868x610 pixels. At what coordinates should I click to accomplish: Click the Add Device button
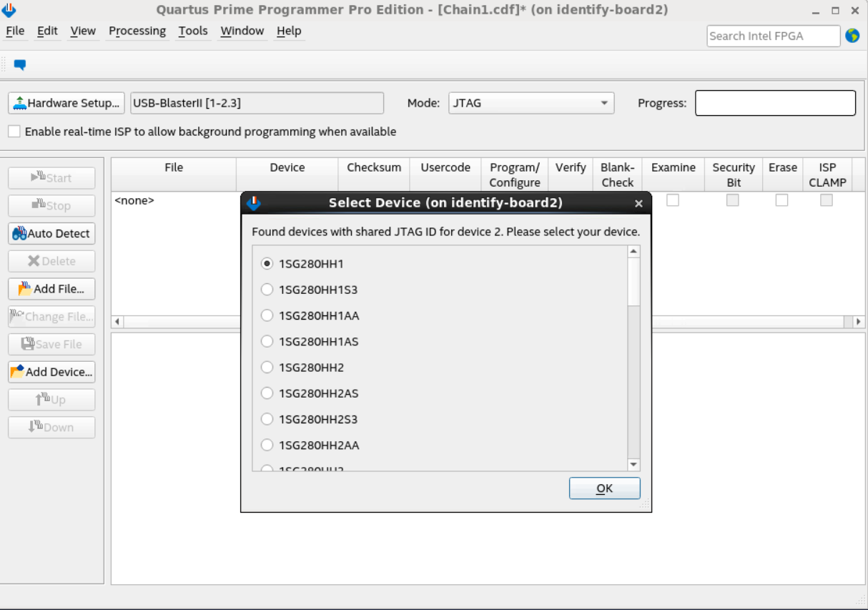(x=51, y=372)
